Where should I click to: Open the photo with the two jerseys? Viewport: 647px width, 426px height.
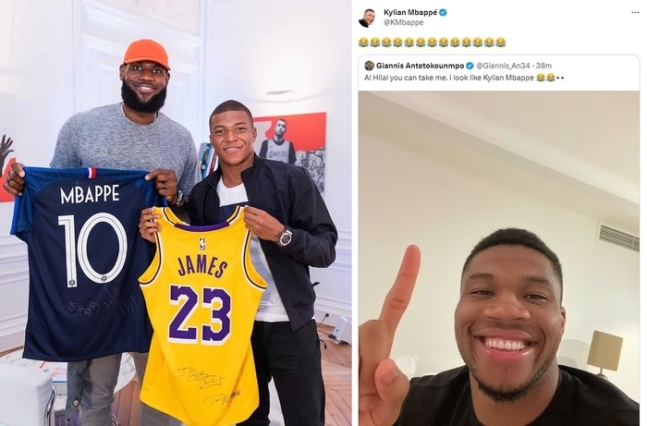pos(176,213)
